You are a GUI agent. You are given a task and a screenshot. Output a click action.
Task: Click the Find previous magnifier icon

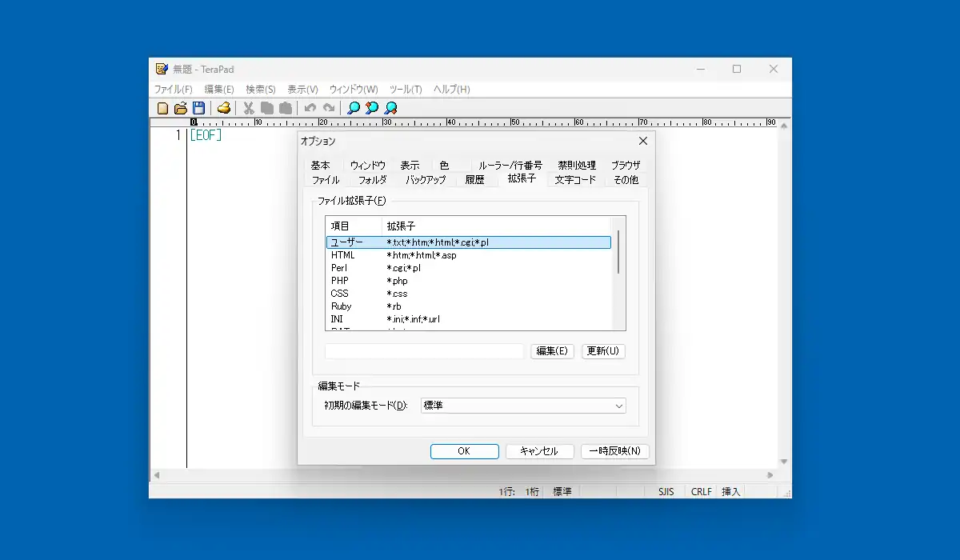coord(372,108)
